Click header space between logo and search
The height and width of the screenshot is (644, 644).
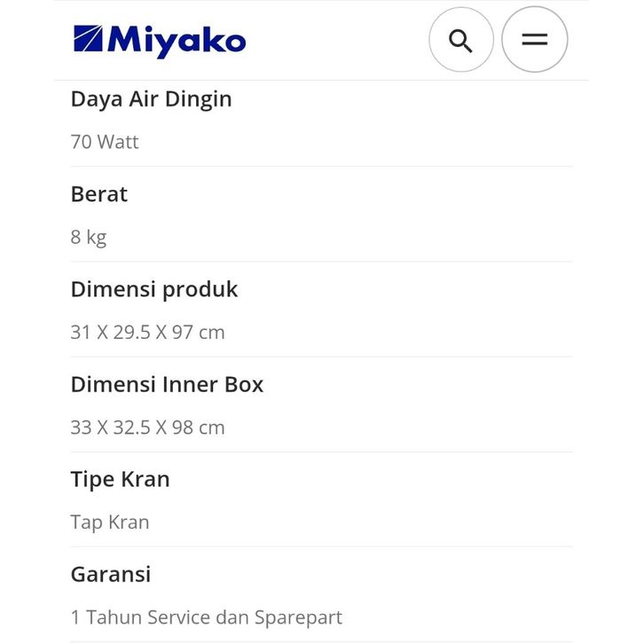pos(337,40)
